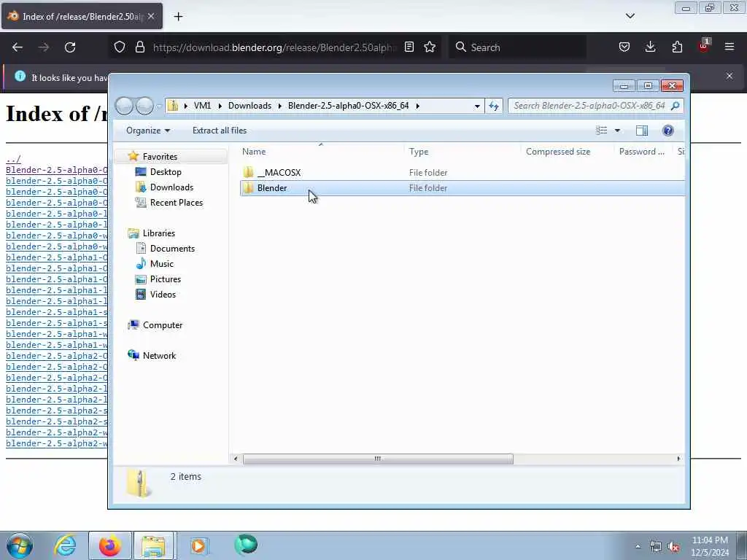Screen dimensions: 747x560
Task: Open Desktop in Favorites
Action: click(166, 172)
